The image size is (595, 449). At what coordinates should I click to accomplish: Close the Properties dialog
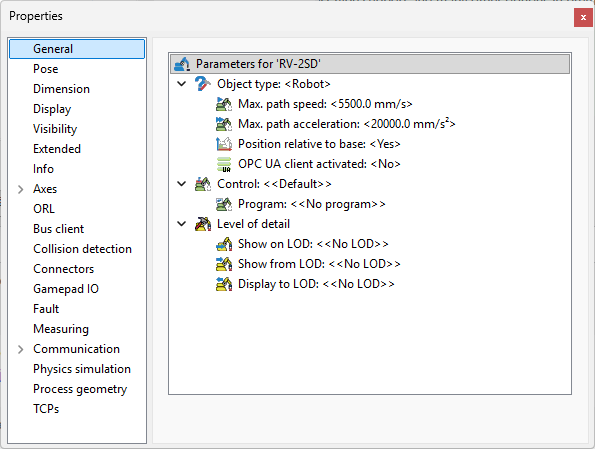(x=583, y=17)
